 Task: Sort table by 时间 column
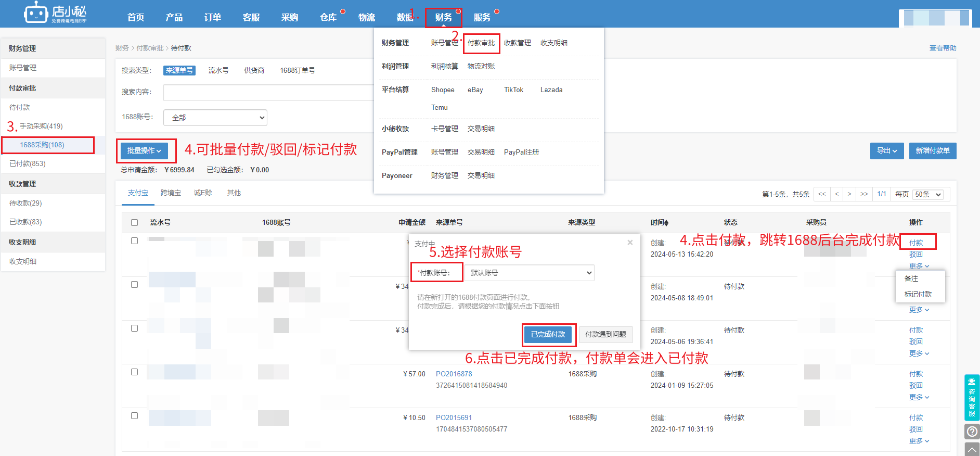659,222
